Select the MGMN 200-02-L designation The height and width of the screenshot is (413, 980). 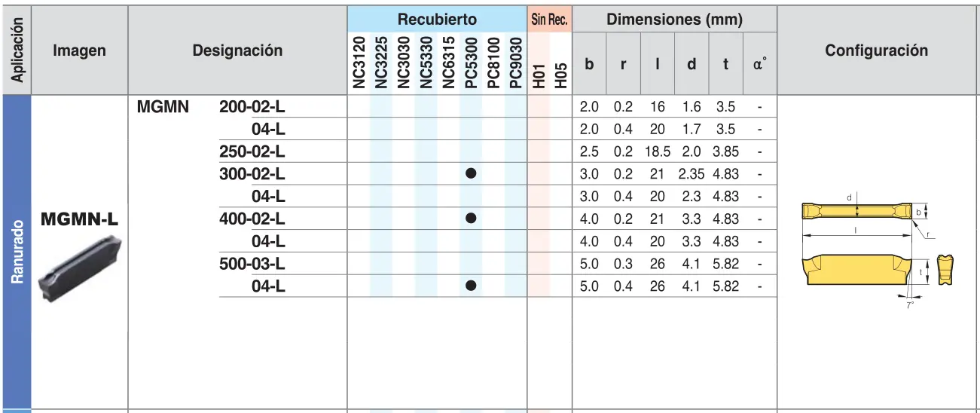[211, 107]
